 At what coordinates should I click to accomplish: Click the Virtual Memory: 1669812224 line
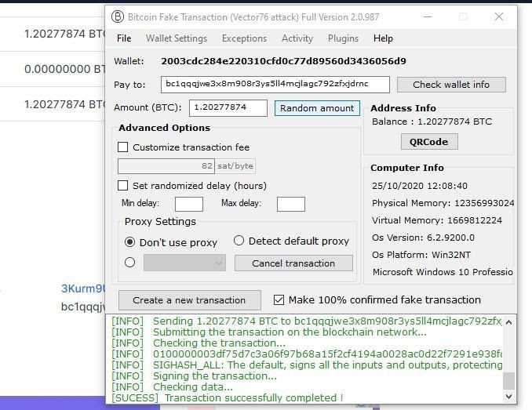click(x=436, y=220)
